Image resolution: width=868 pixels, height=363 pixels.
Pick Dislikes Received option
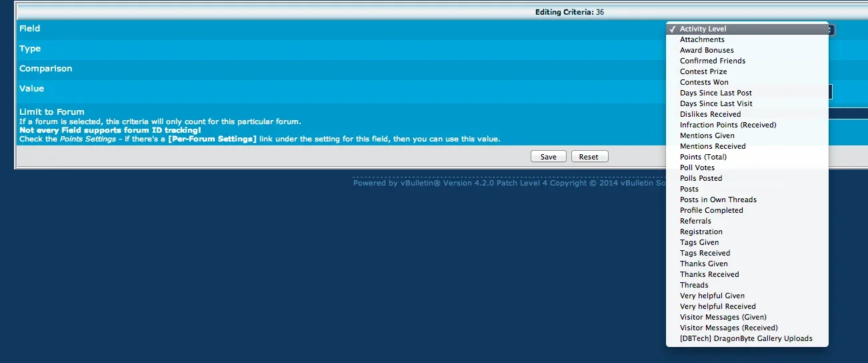747,114
